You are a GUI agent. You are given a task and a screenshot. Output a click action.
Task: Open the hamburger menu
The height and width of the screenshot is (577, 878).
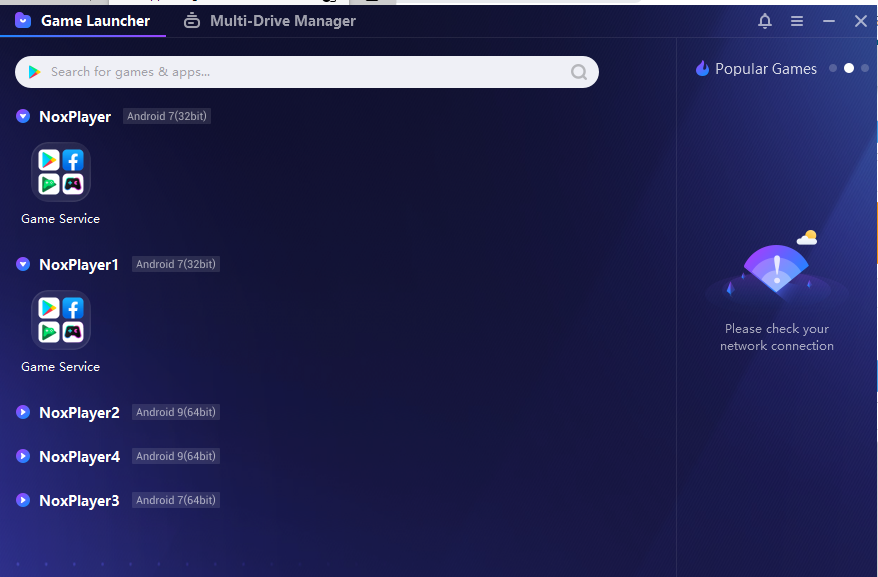[x=796, y=21]
